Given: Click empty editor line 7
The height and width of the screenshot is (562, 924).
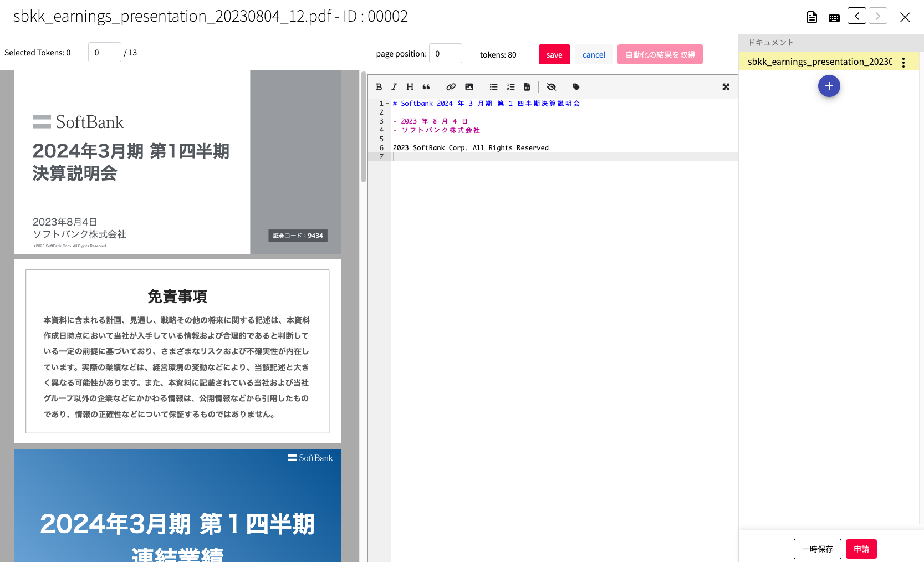Looking at the screenshot, I should tap(564, 157).
